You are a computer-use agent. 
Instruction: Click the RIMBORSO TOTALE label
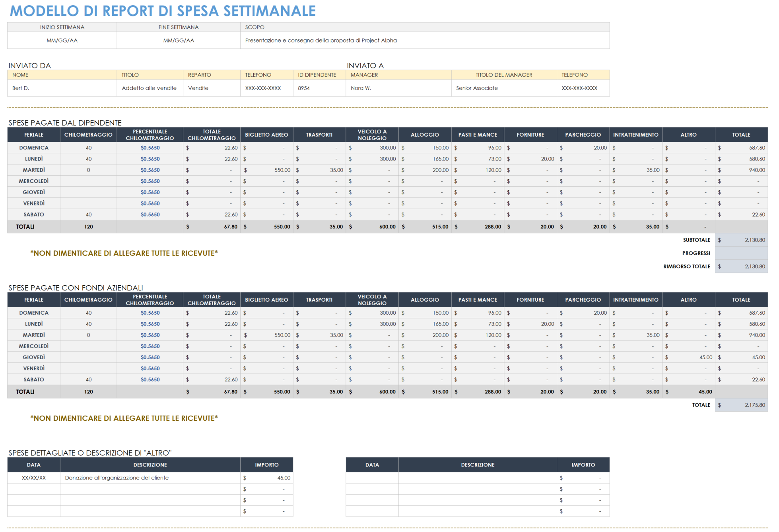click(687, 267)
